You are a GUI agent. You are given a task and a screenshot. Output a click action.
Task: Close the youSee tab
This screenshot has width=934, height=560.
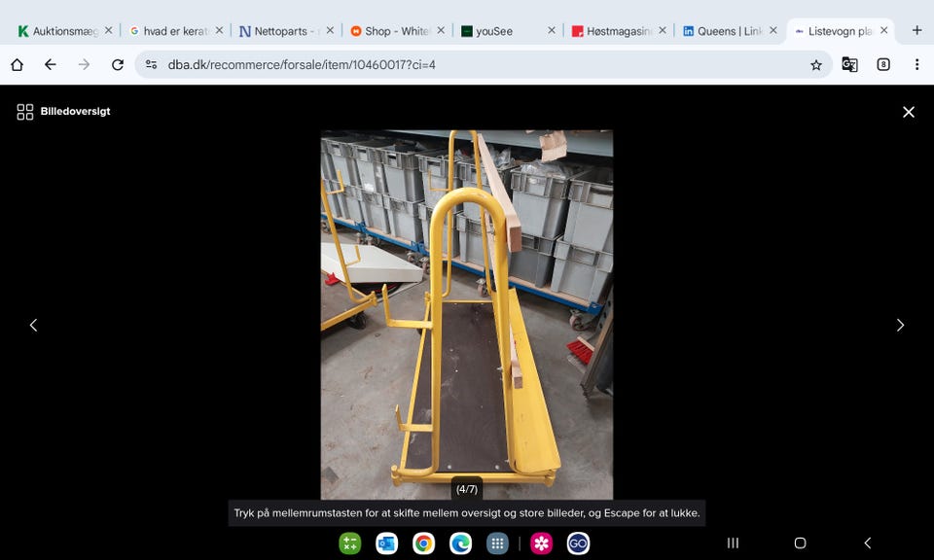pyautogui.click(x=552, y=30)
